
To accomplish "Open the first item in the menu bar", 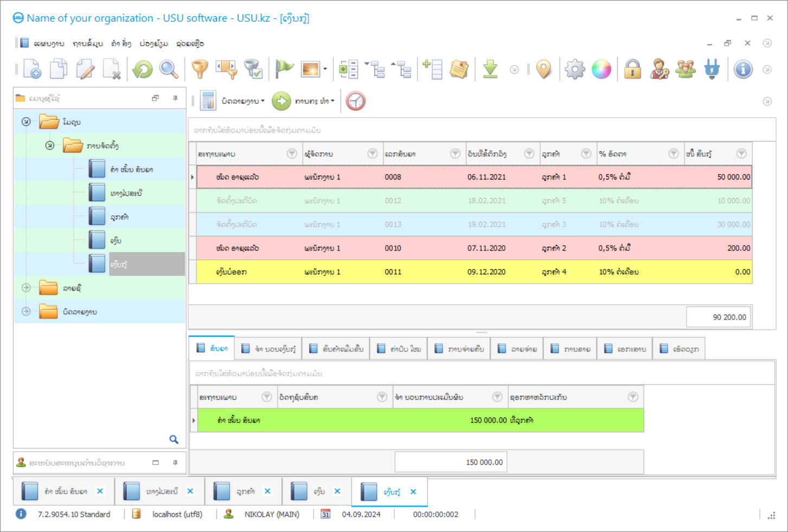I will coord(49,43).
